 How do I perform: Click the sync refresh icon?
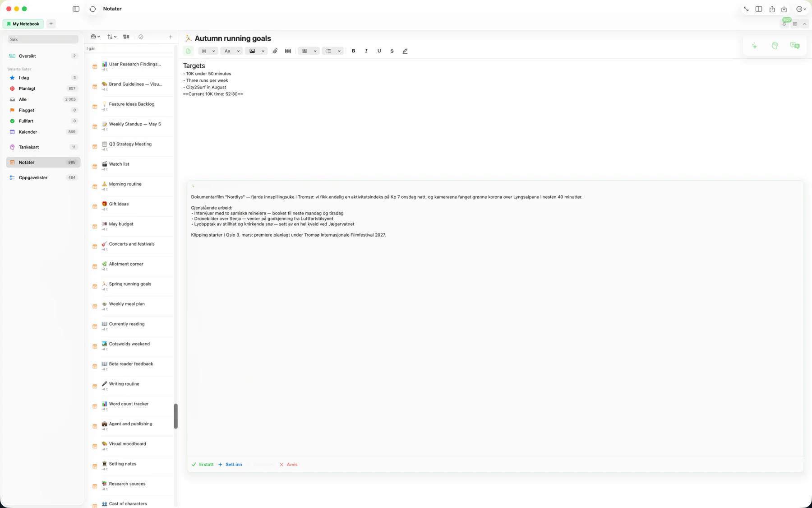[92, 9]
